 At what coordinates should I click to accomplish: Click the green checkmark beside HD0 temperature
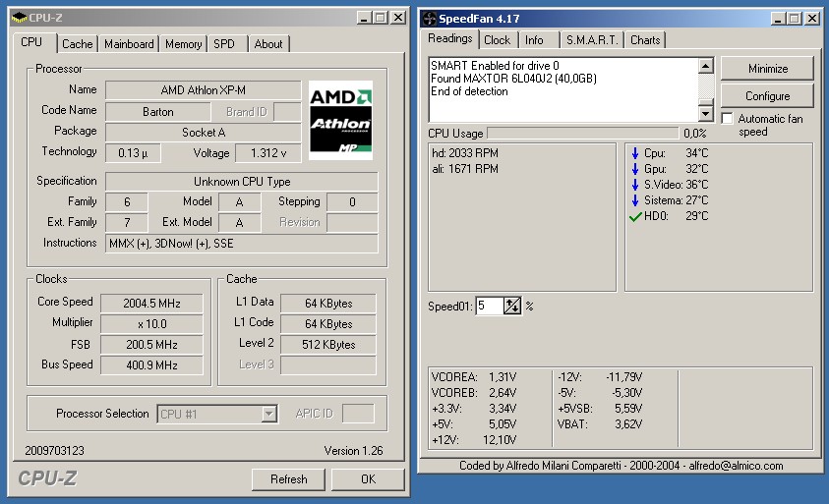click(635, 216)
